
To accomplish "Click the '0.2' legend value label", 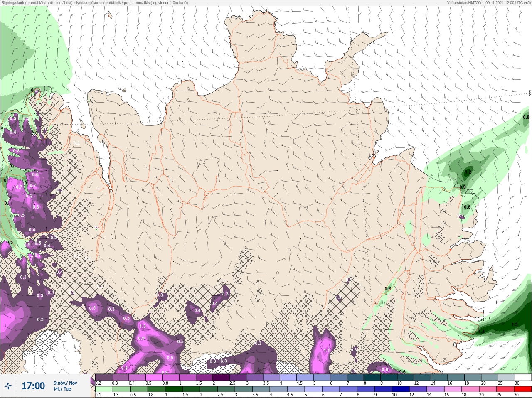I will coord(98,383).
